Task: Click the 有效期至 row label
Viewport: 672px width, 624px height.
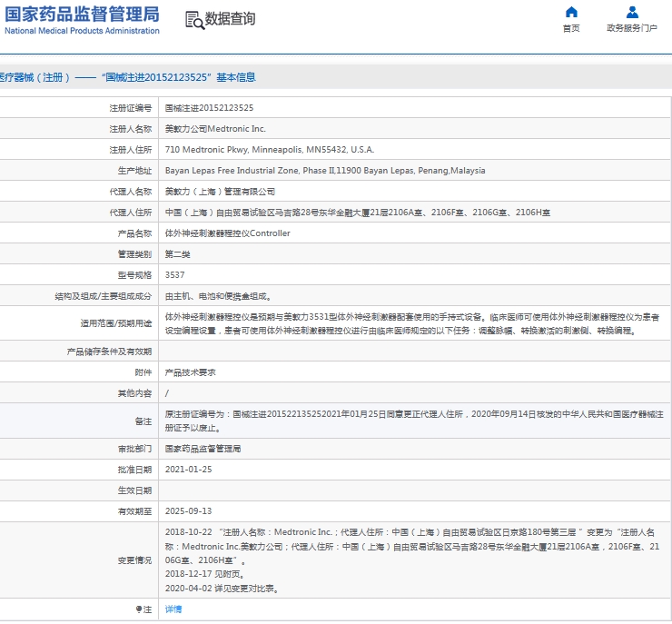Action: tap(135, 511)
